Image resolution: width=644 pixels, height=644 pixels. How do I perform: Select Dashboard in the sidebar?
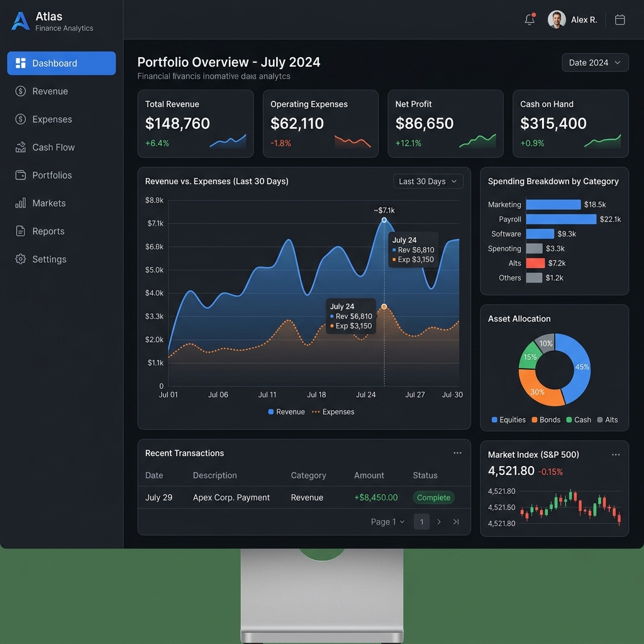click(x=61, y=63)
